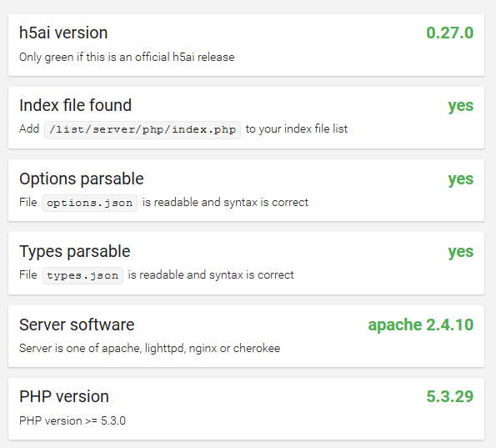
Task: Select the 5.3.29 PHP version value
Action: 449,397
